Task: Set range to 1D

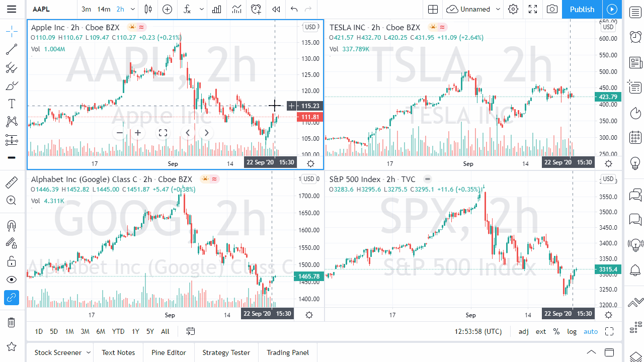Action: coord(39,331)
